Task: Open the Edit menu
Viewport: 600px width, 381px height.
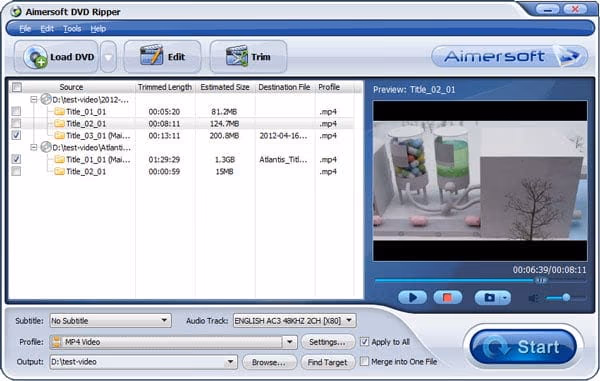Action: point(47,29)
